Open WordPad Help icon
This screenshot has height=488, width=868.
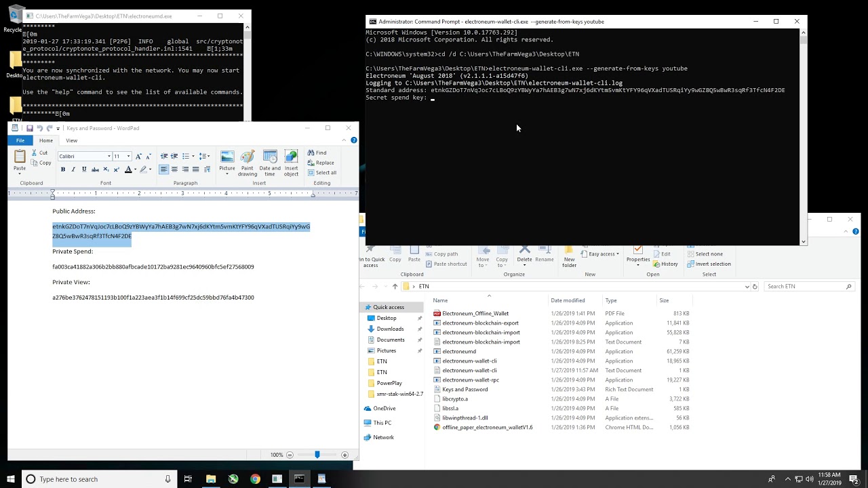pos(353,140)
